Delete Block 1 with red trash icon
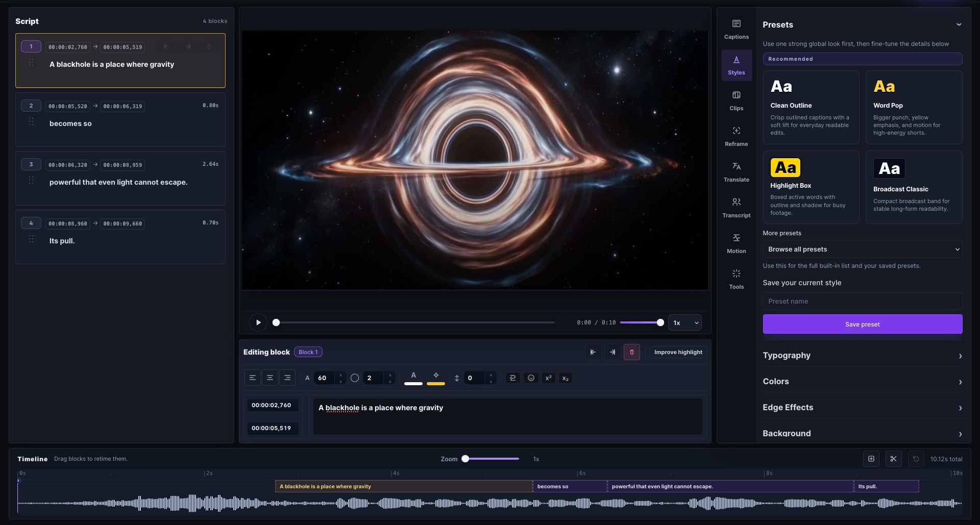 631,352
